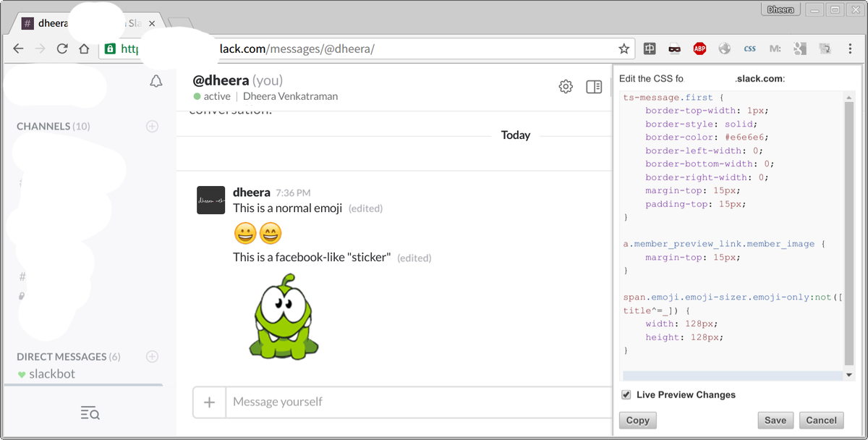The width and height of the screenshot is (868, 440).
Task: Click the 'border-color: #e6e6e6;' line
Action: click(707, 137)
